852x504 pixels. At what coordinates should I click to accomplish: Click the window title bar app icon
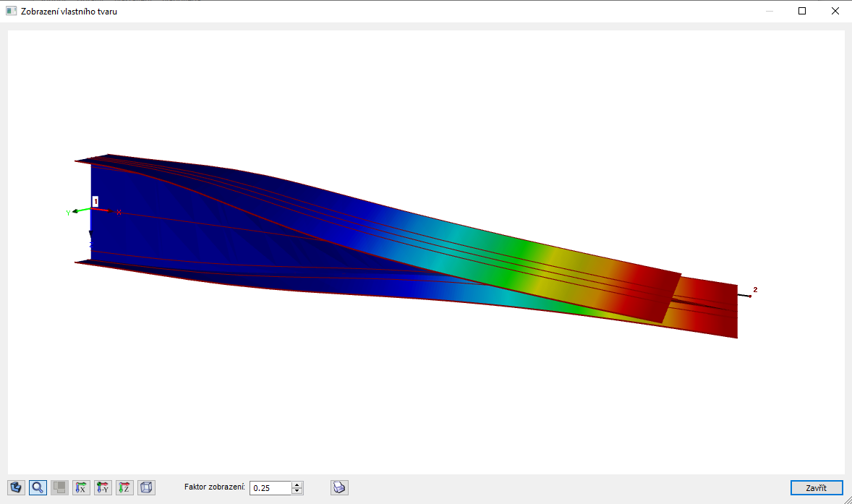coord(11,11)
